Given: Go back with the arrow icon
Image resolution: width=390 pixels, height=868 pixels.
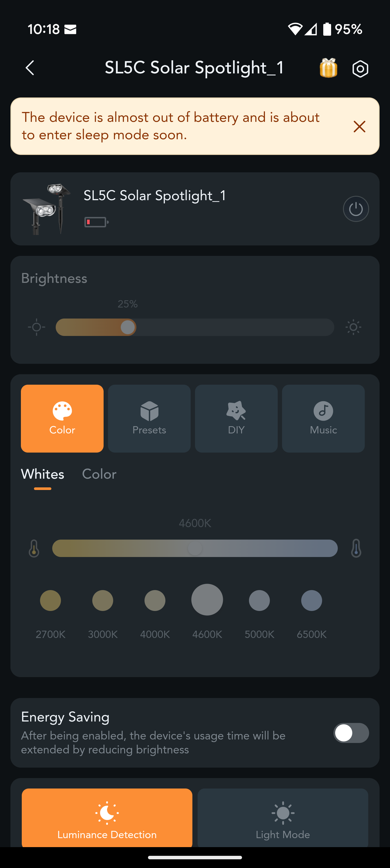Looking at the screenshot, I should coord(30,68).
